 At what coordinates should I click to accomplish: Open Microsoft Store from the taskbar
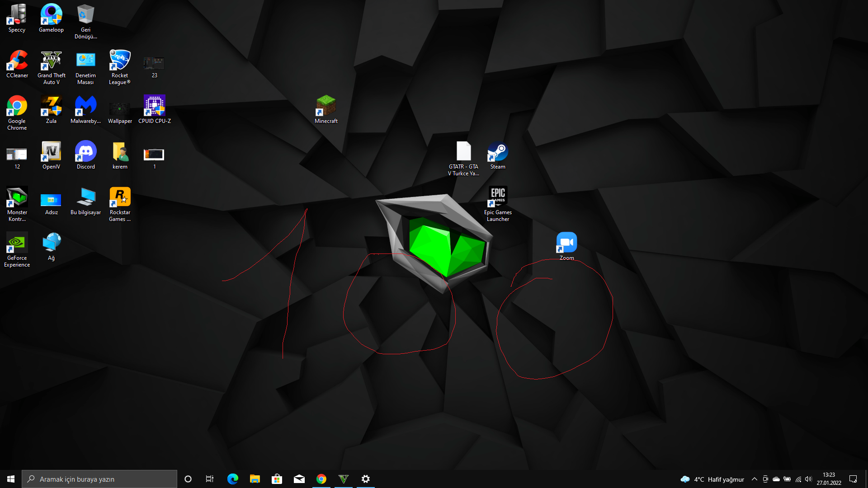pos(277,479)
